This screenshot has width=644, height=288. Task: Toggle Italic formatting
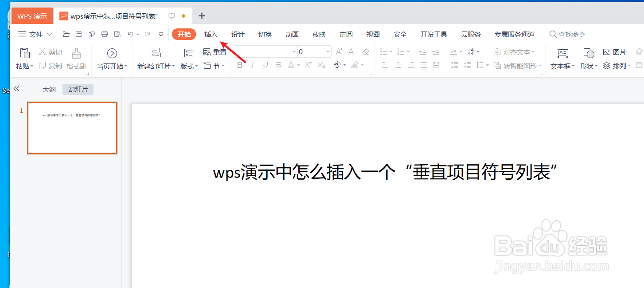click(x=253, y=65)
